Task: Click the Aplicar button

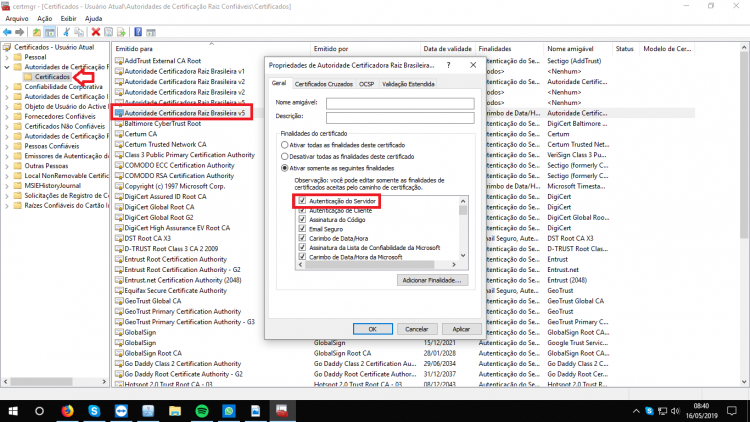Action: click(461, 329)
